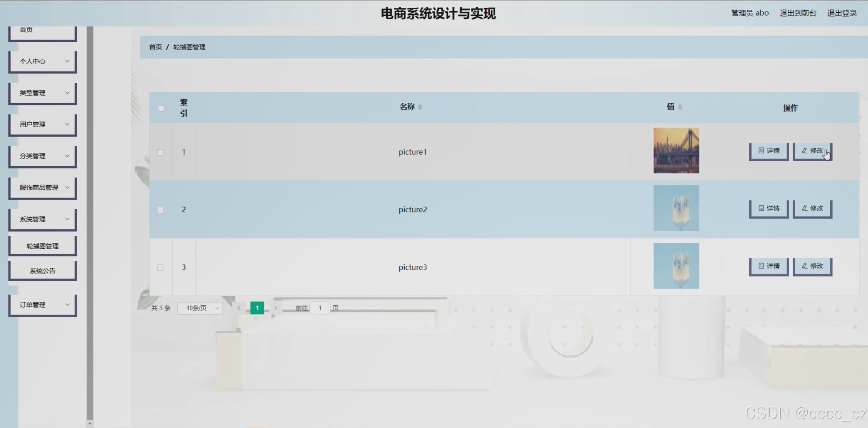The image size is (868, 428).
Task: Click the 前往 page number input field
Action: [x=320, y=308]
